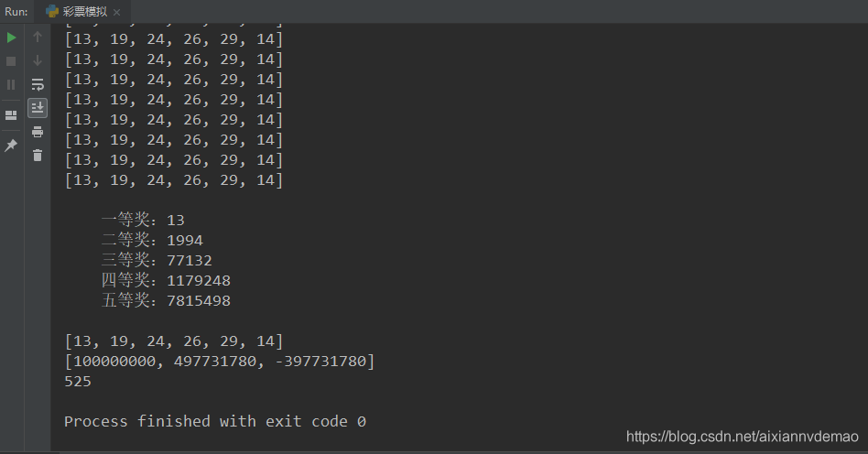This screenshot has height=454, width=868.
Task: Click the Pause output icon
Action: coord(11,84)
